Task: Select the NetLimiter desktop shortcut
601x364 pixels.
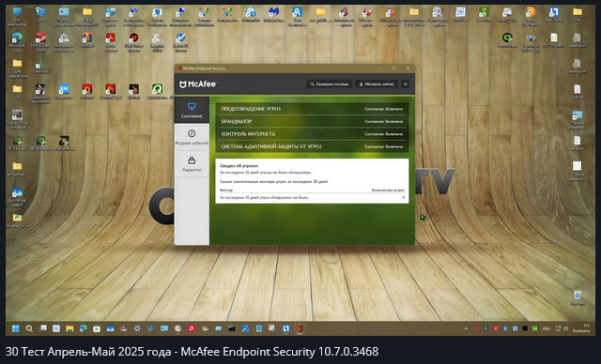Action: tap(553, 15)
